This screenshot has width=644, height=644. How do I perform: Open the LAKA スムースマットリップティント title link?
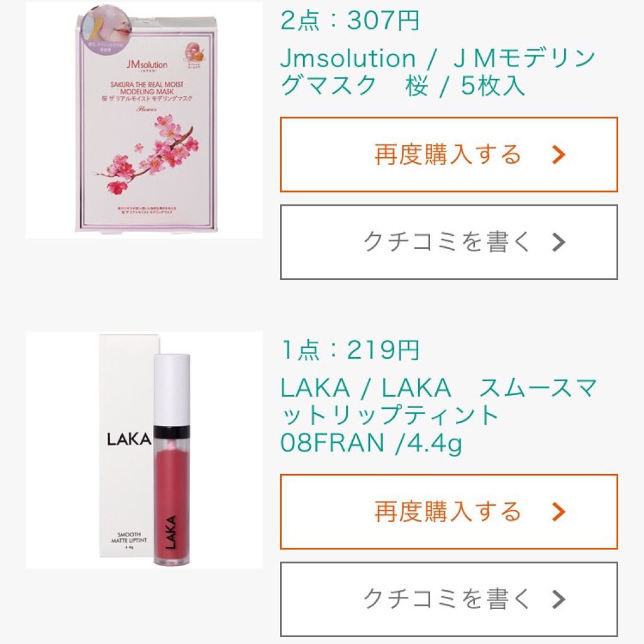pos(438,415)
